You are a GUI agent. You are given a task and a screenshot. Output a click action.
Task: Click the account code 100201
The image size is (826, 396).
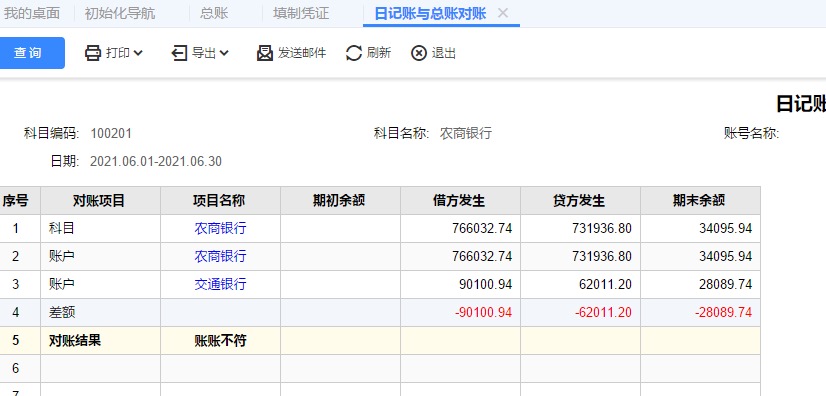pos(111,133)
